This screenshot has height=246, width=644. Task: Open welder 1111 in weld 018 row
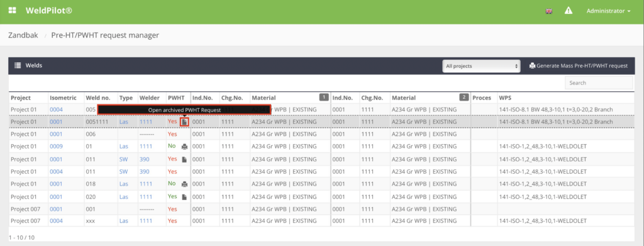click(x=146, y=184)
